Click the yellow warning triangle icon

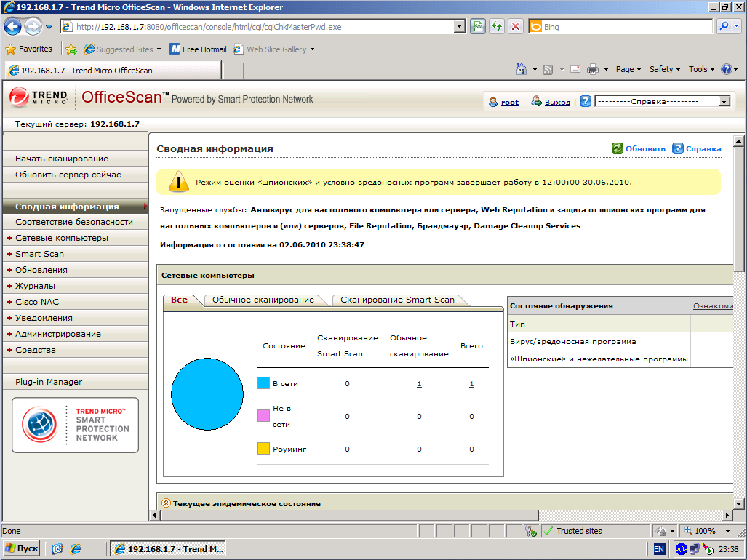(179, 181)
